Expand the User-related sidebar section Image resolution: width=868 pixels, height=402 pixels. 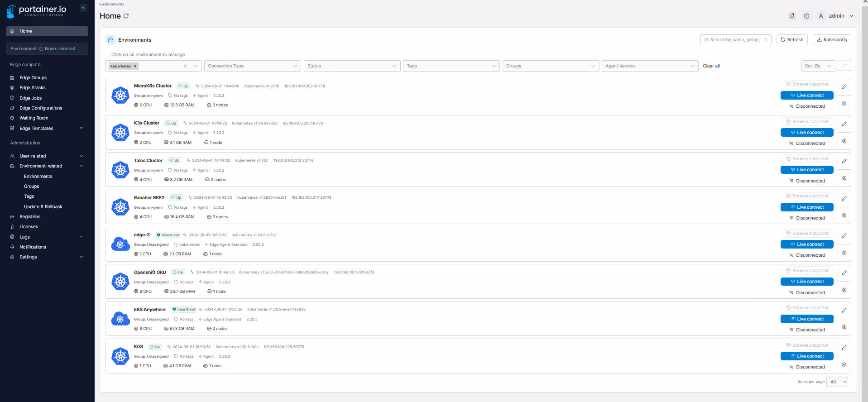(82, 156)
